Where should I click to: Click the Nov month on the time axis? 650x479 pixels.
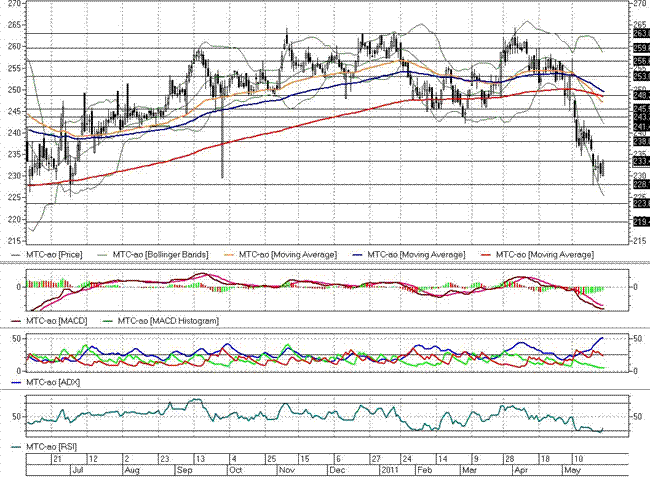click(286, 468)
